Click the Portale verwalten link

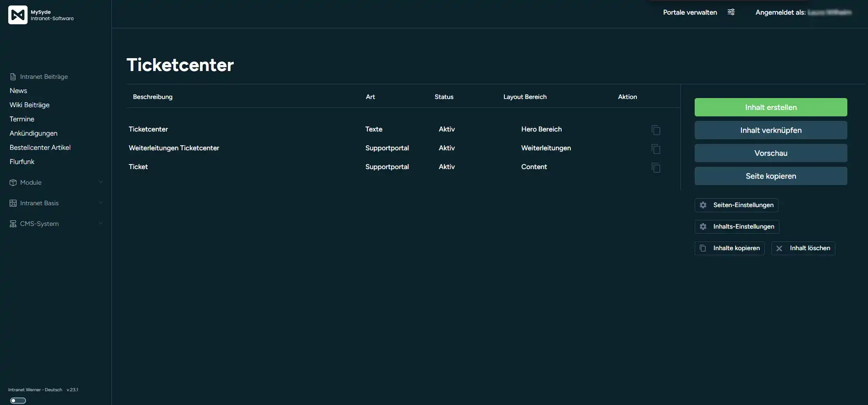tap(690, 12)
